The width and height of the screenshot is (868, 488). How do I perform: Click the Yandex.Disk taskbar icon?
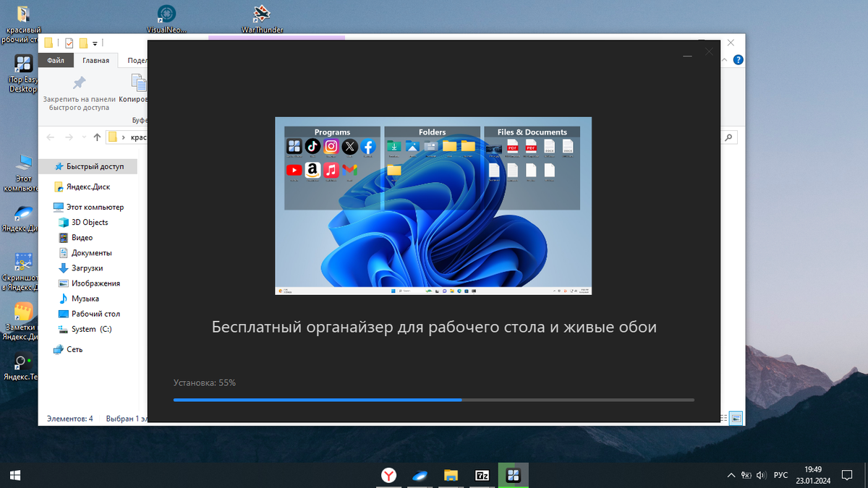pos(420,475)
